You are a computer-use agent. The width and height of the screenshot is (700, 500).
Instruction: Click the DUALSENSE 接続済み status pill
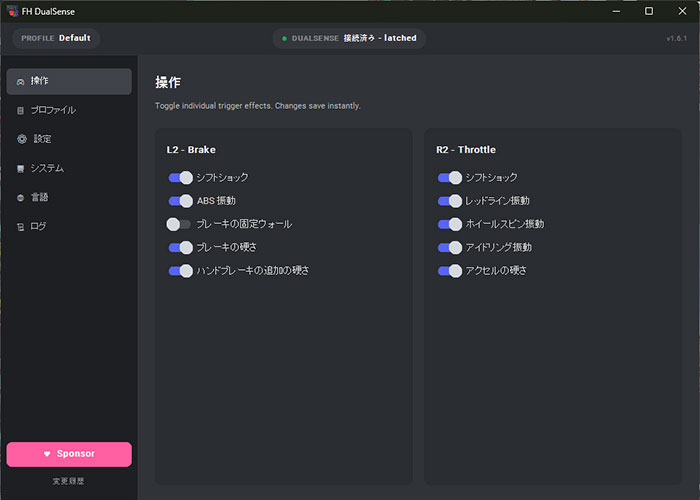pos(349,38)
